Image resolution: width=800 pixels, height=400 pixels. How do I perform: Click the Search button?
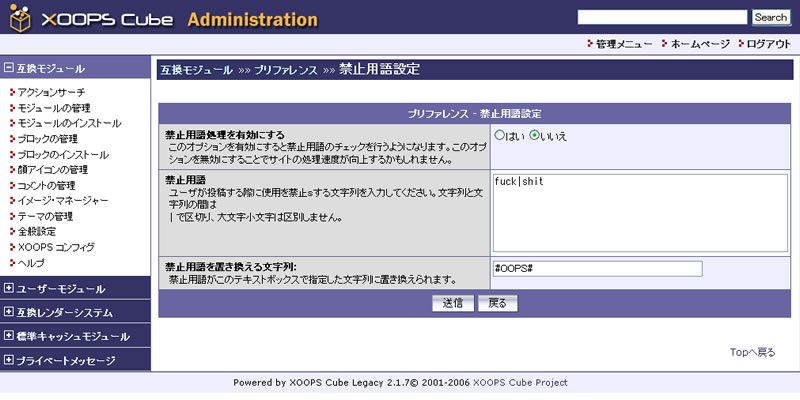click(771, 17)
